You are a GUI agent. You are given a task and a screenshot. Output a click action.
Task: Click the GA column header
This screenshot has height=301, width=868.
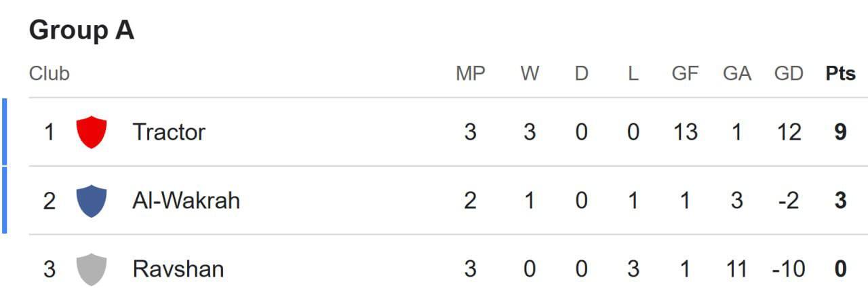tap(737, 73)
